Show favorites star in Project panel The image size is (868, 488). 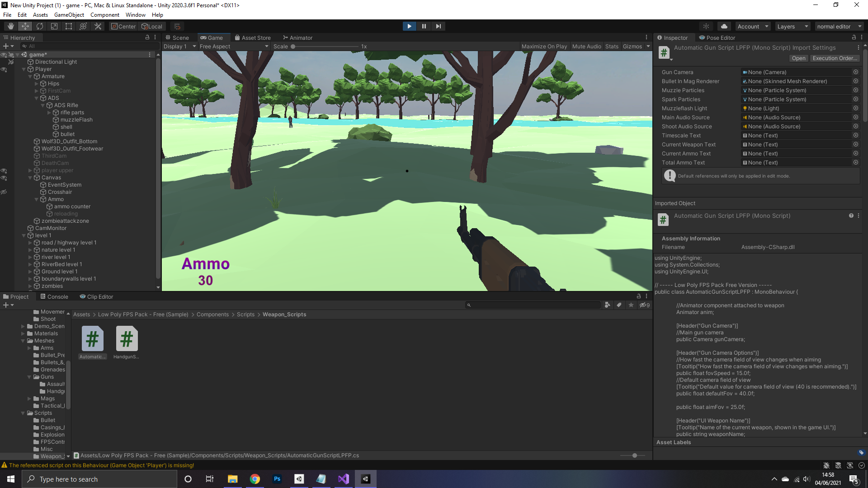pos(631,305)
